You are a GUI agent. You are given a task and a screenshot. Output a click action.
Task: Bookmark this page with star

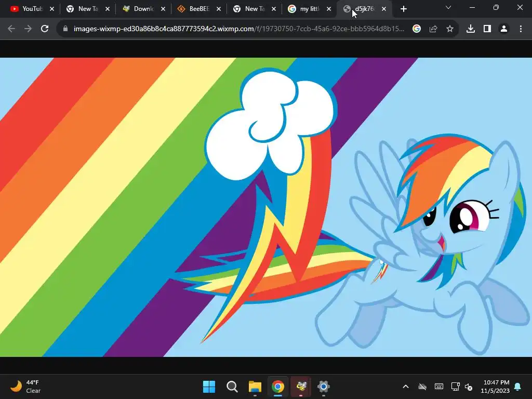pyautogui.click(x=450, y=29)
